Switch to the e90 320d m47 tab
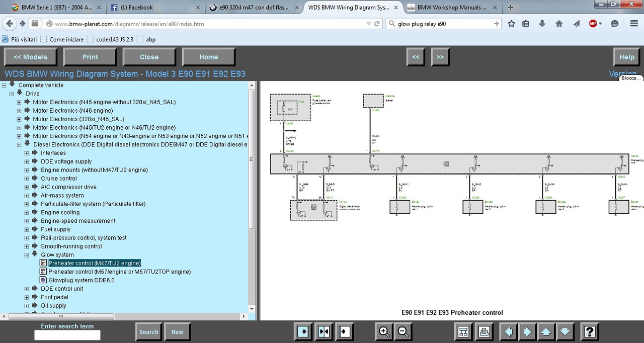Image resolution: width=644 pixels, height=343 pixels. point(254,8)
